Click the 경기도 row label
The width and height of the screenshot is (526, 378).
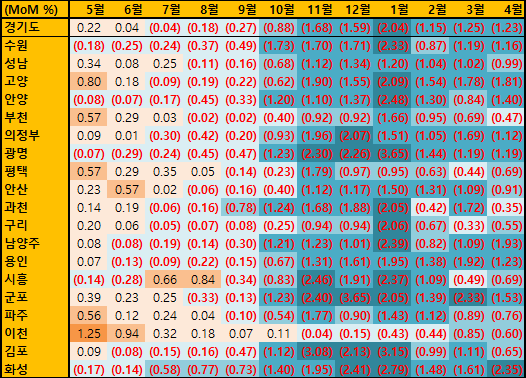coord(35,28)
